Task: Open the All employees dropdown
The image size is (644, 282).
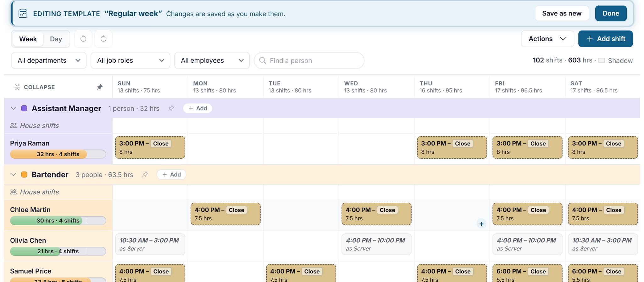Action: coord(212,60)
